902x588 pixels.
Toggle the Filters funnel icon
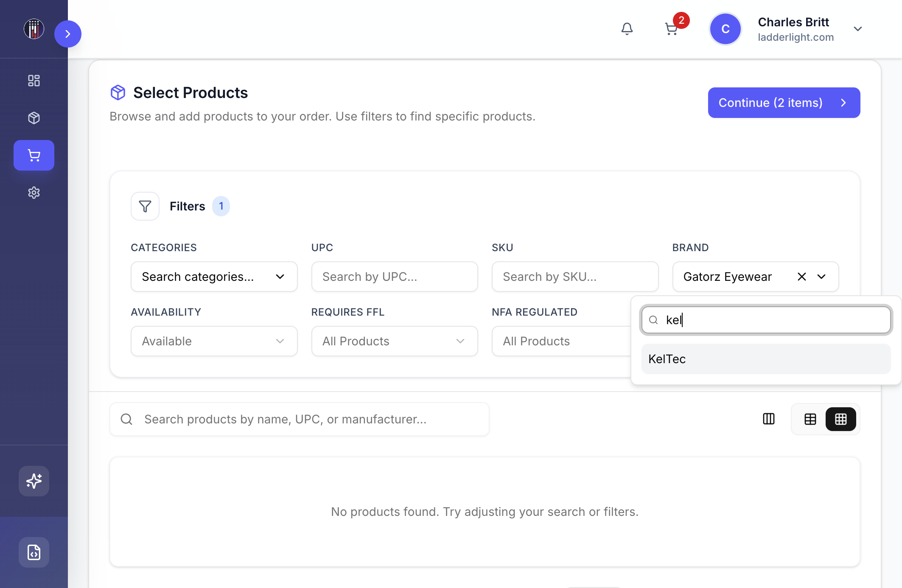[x=145, y=206]
